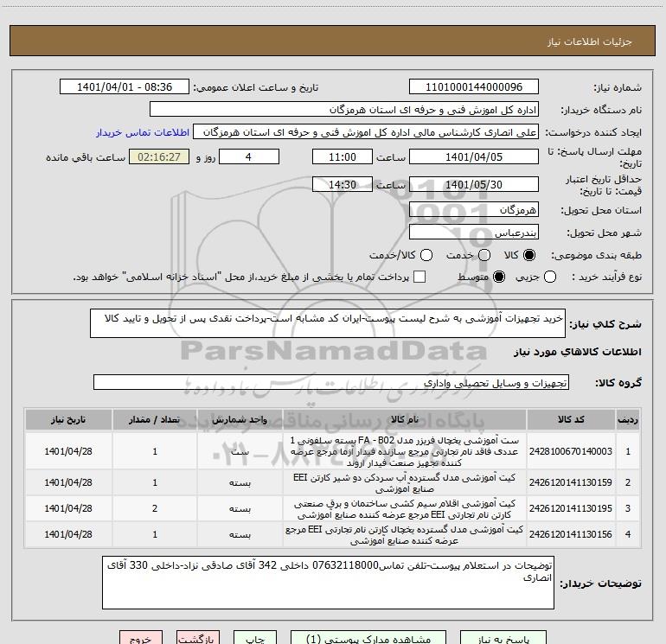
Task: Click the تعداد / مقدار column header
Action: pos(155,419)
